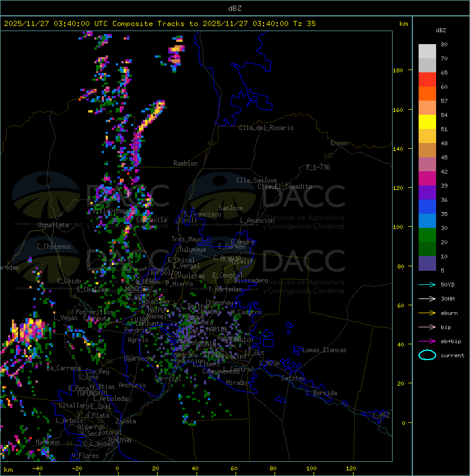The width and height of the screenshot is (470, 476).
Task: Click the 'Divisadero' map label
Action: [x=251, y=280]
